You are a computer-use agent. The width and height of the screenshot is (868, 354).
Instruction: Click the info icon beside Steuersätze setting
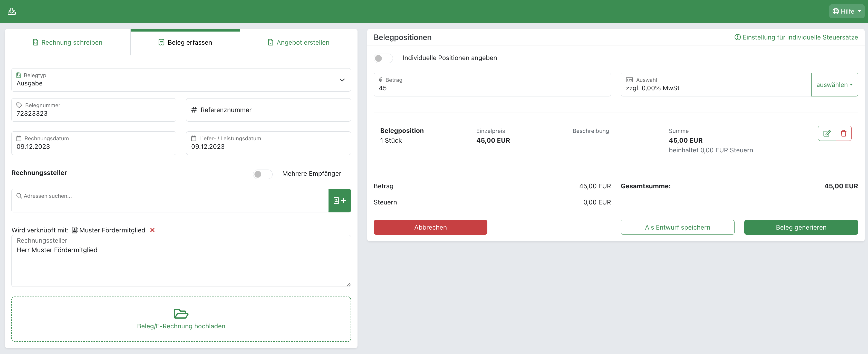click(x=737, y=37)
